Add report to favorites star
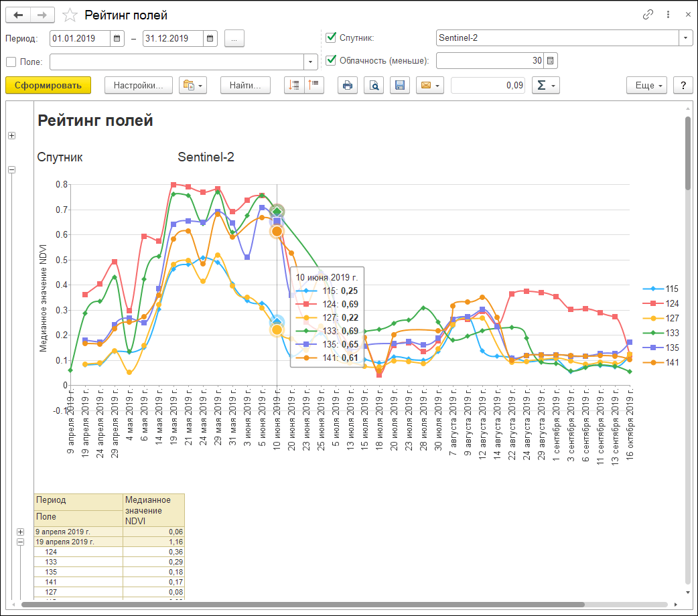This screenshot has width=698, height=616. (68, 15)
